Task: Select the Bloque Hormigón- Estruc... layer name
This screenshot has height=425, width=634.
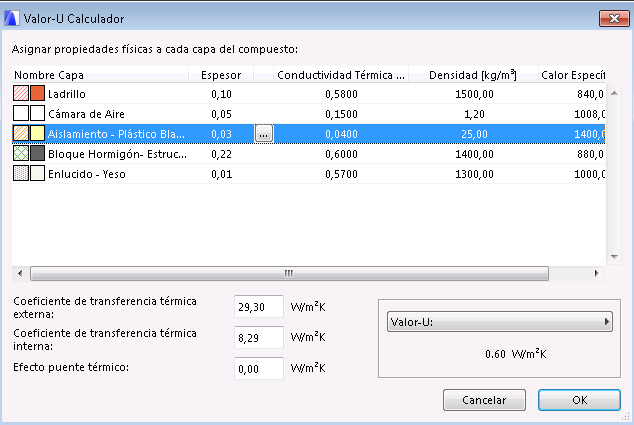Action: click(117, 154)
